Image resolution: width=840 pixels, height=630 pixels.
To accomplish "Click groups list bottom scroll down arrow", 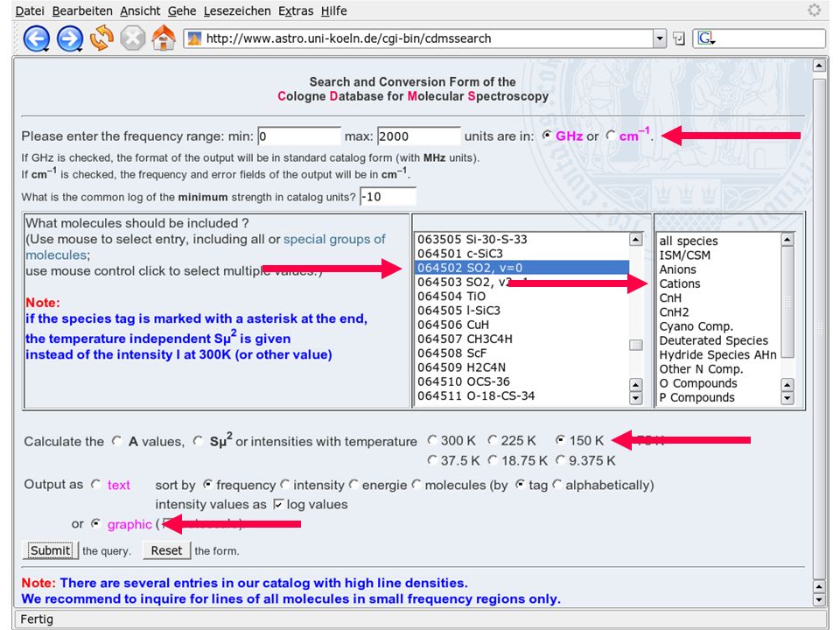I will (787, 397).
